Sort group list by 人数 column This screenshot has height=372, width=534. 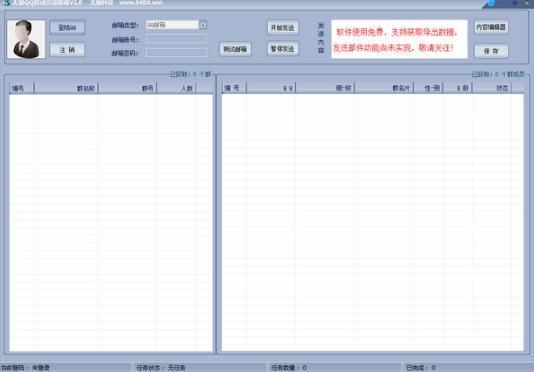click(176, 88)
